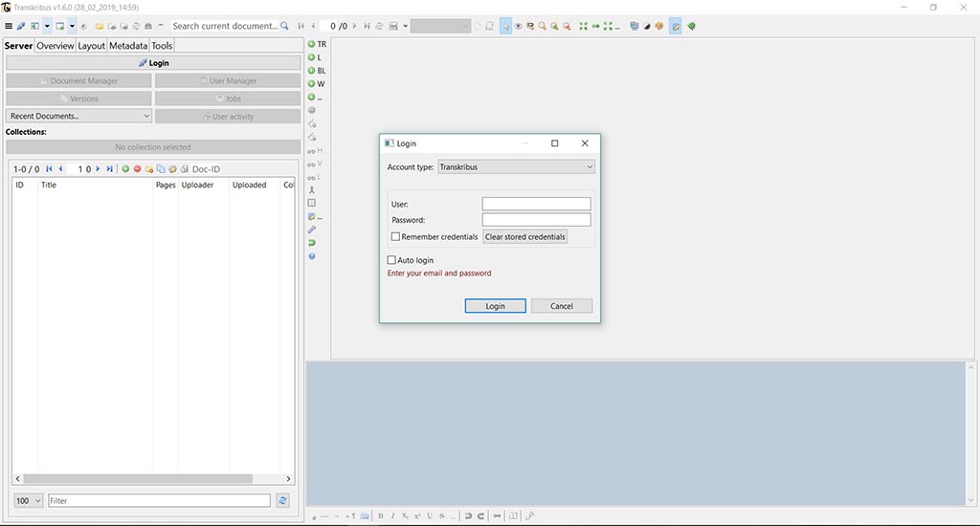Click the plug login icon in top toolbar
This screenshot has width=980, height=526.
21,26
